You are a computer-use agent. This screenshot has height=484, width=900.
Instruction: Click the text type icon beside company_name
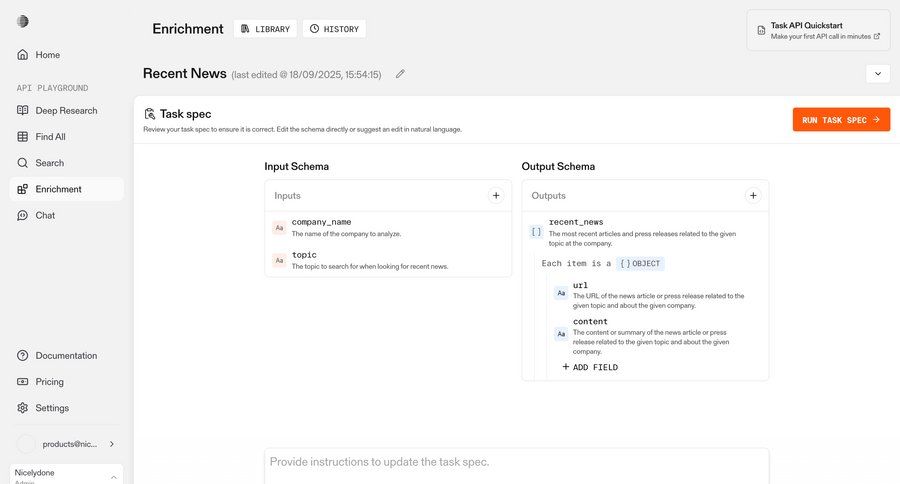coord(280,228)
